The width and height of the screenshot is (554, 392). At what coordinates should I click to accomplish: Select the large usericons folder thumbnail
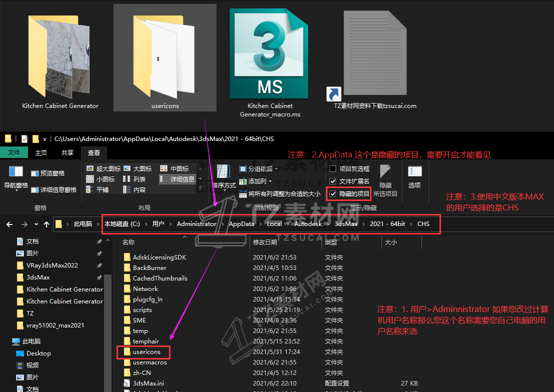pyautogui.click(x=164, y=56)
